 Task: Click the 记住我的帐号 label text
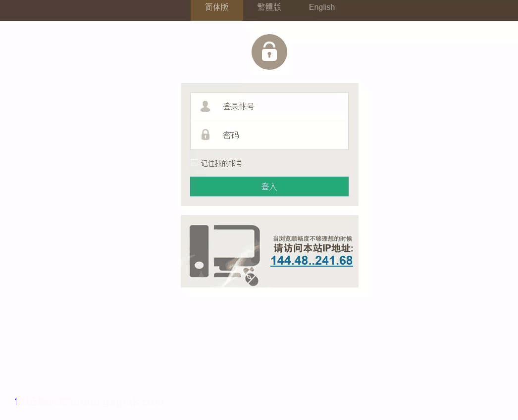pos(221,163)
